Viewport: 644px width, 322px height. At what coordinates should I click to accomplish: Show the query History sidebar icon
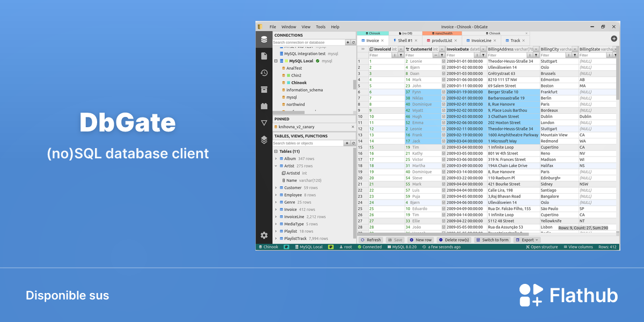click(x=264, y=73)
